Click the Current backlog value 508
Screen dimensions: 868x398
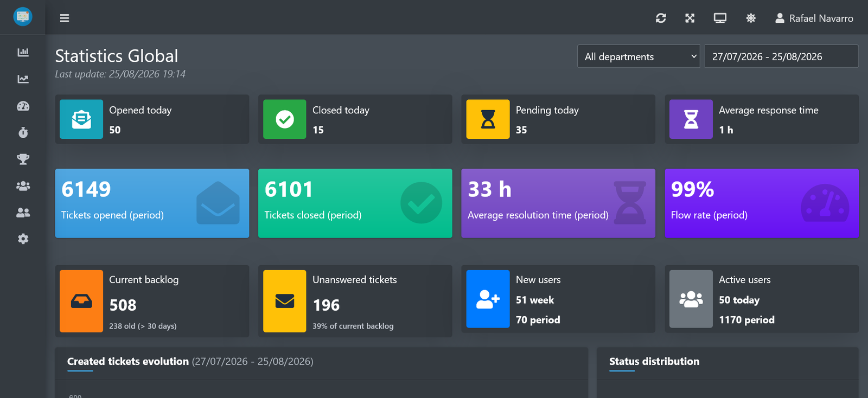tap(123, 305)
